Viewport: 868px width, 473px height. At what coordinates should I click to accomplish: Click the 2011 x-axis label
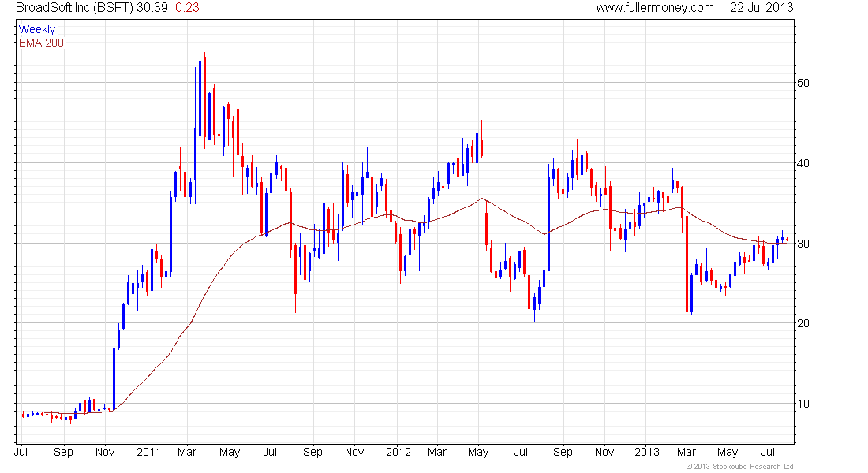(x=148, y=452)
